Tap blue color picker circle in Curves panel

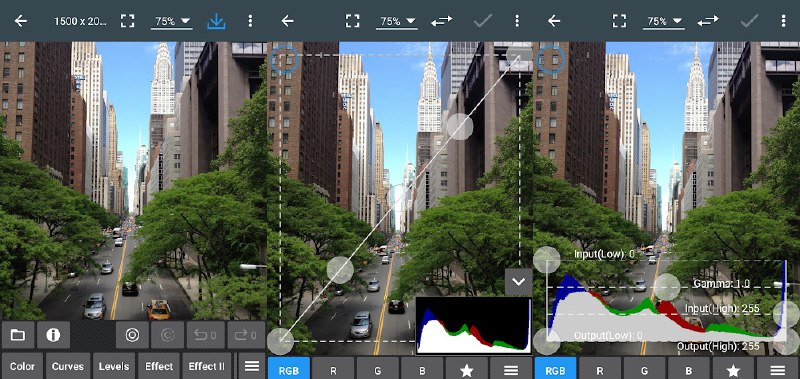pos(284,60)
